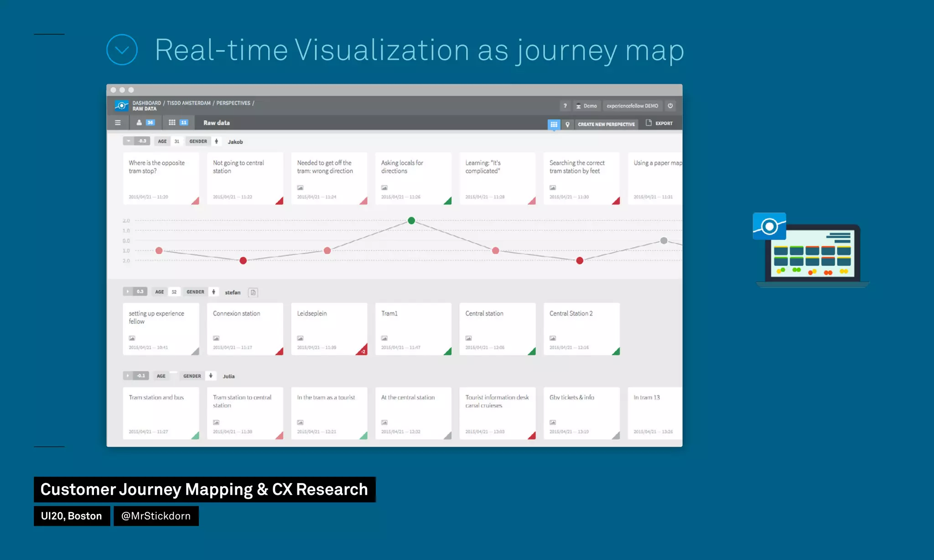Click Jakob's gender person icon
The height and width of the screenshot is (560, 934).
pos(217,141)
